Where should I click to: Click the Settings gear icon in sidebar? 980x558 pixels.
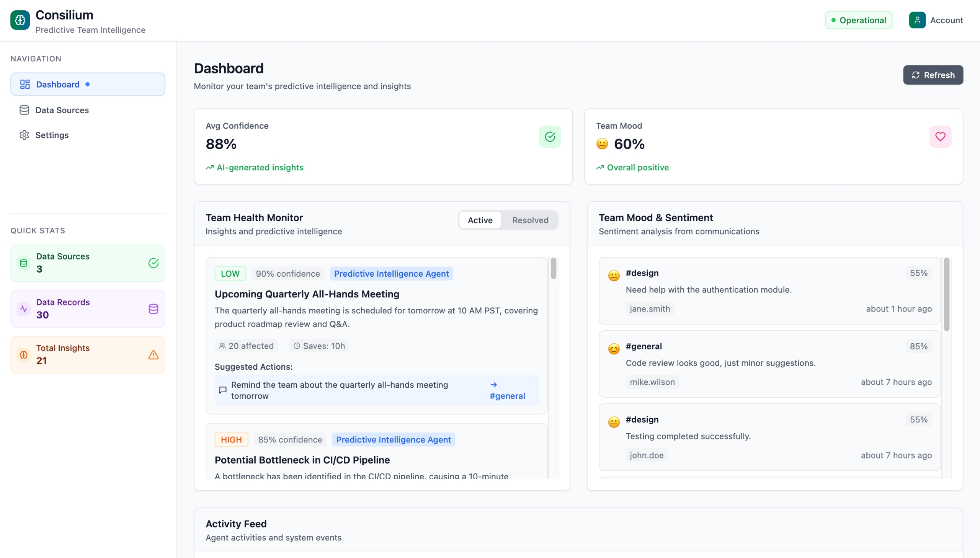(x=24, y=135)
